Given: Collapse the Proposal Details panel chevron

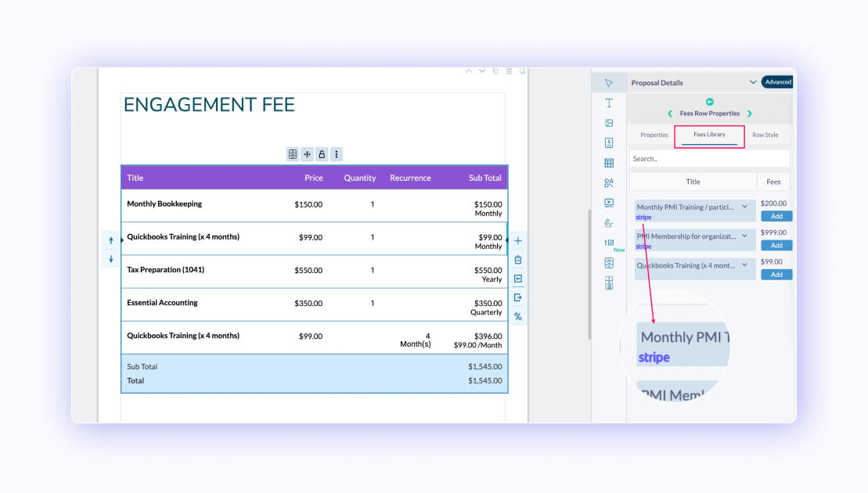Looking at the screenshot, I should click(753, 81).
